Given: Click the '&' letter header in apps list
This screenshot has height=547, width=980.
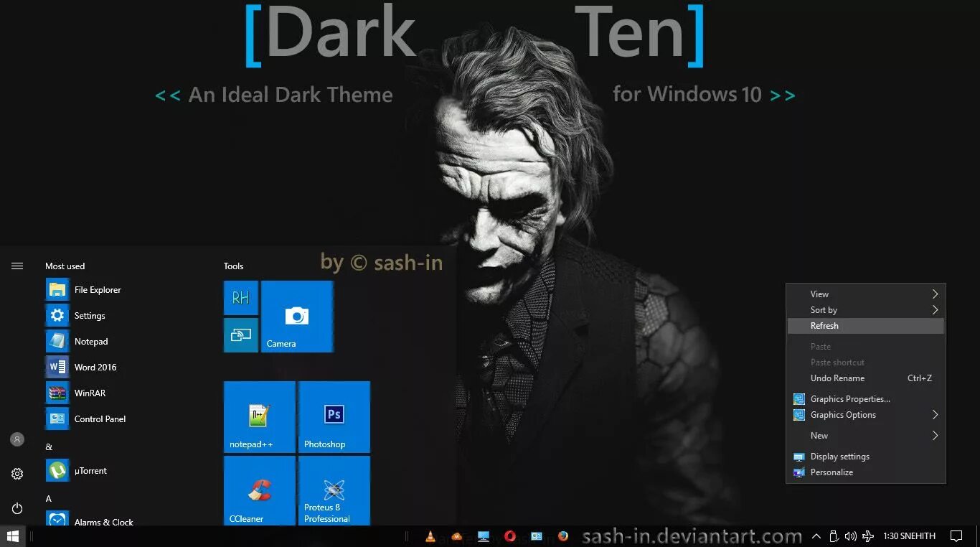Looking at the screenshot, I should pos(49,447).
